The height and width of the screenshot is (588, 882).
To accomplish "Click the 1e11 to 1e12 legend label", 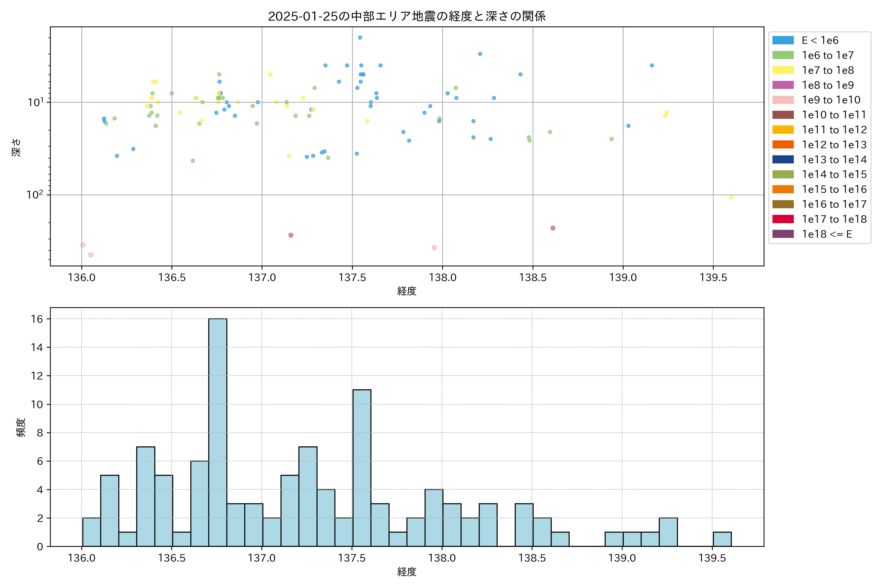I will [x=834, y=130].
